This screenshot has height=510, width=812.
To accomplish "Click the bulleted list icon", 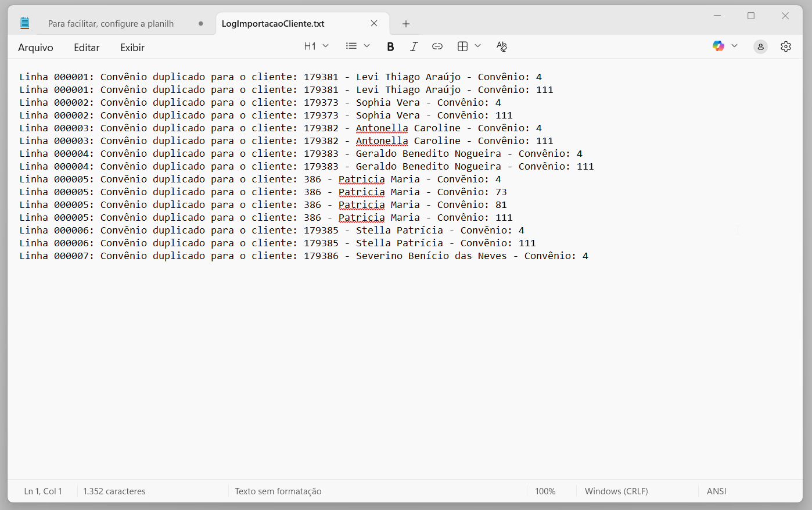I will (x=351, y=46).
